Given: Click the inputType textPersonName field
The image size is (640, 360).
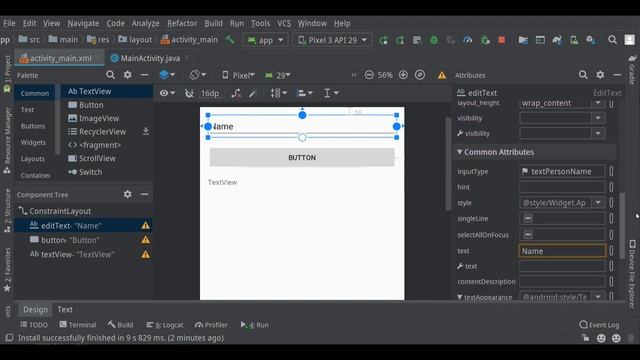Looking at the screenshot, I should [562, 171].
